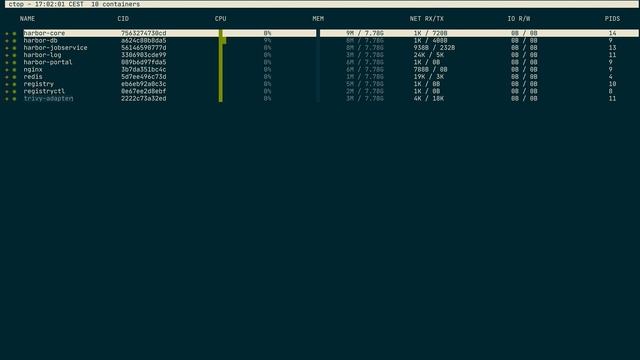
Task: Click the harbor-core CPU usage bar
Action: pos(221,33)
